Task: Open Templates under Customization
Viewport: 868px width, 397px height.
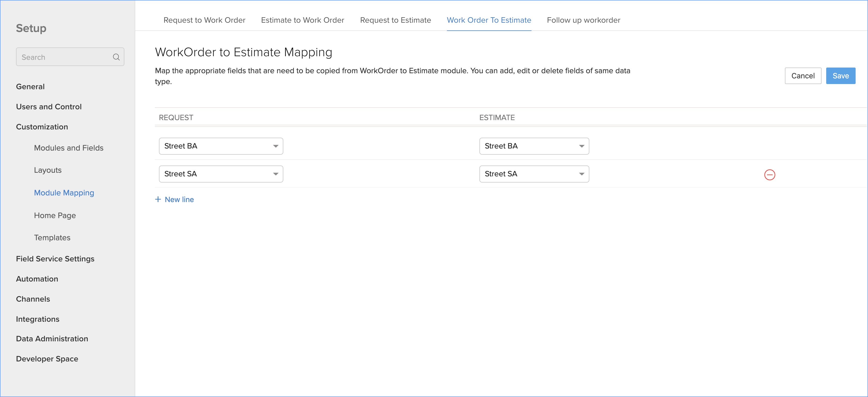Action: pyautogui.click(x=52, y=238)
